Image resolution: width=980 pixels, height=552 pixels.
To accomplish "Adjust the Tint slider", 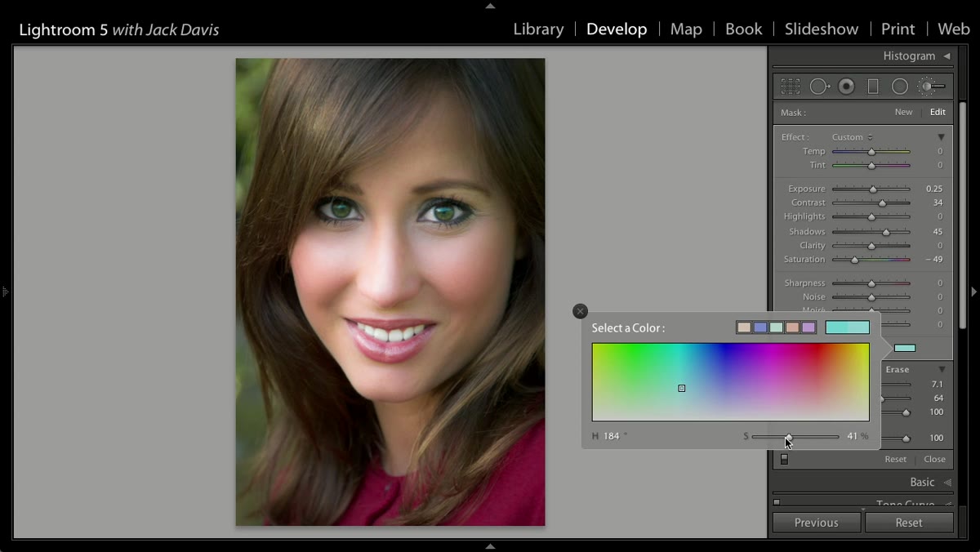I will 871,166.
